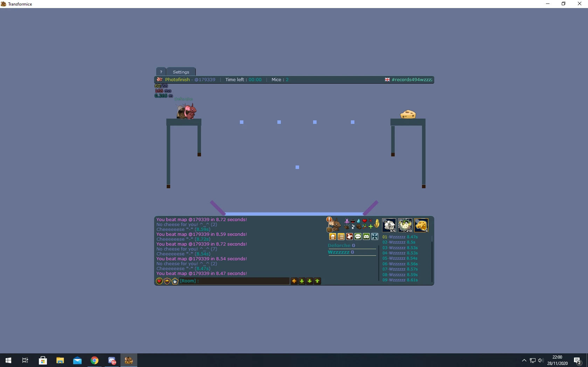Image resolution: width=588 pixels, height=367 pixels.
Task: Click the home button in game menu
Action: tap(333, 237)
